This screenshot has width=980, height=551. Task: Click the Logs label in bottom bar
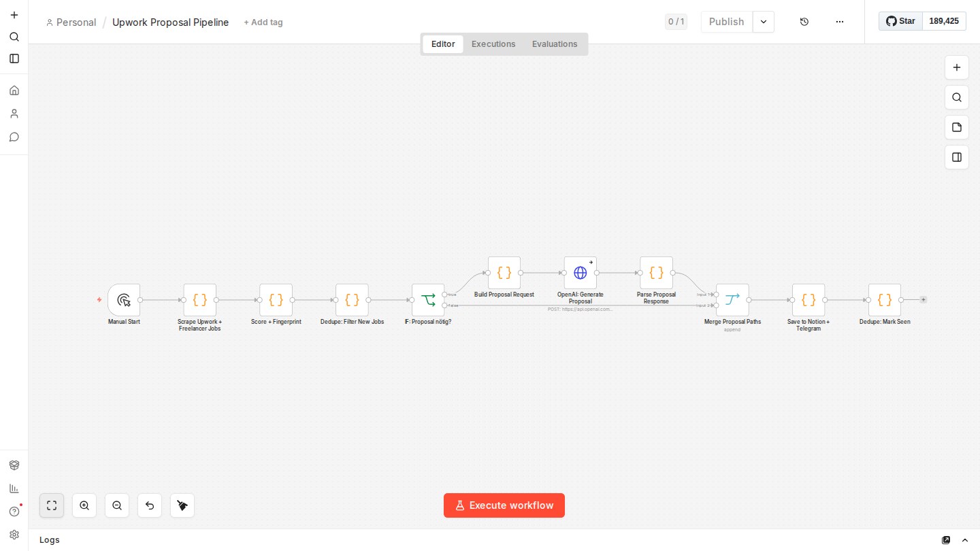[x=50, y=540]
